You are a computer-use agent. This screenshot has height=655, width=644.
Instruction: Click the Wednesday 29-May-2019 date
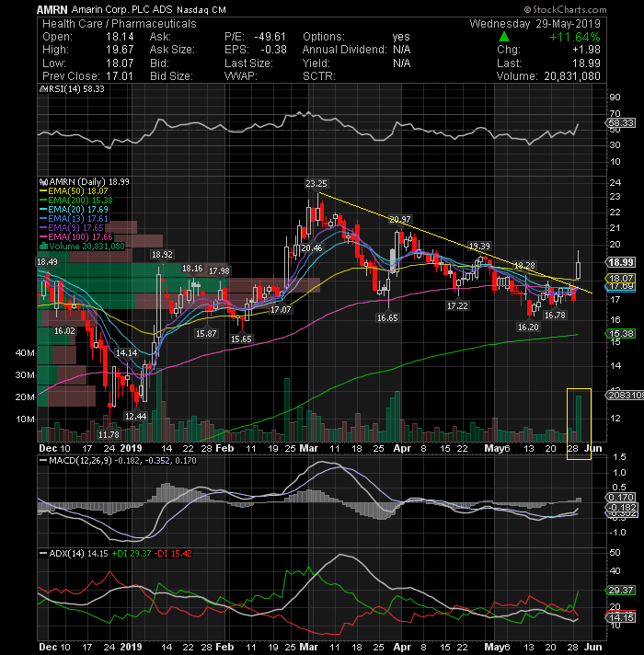535,24
